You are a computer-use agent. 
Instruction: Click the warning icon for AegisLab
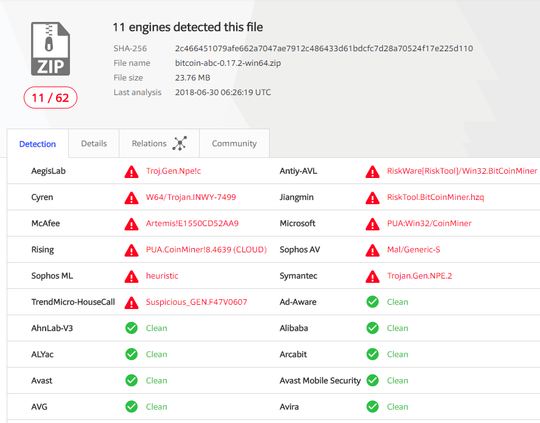pos(132,172)
